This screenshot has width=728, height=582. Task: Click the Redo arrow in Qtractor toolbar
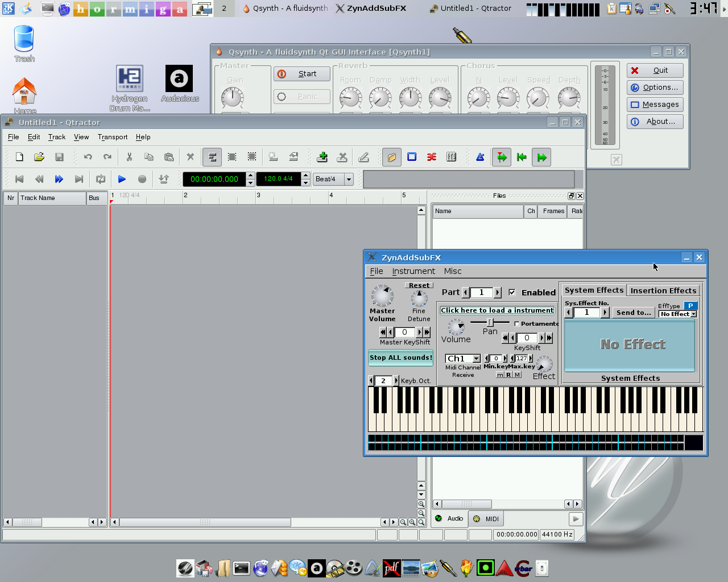pyautogui.click(x=107, y=157)
